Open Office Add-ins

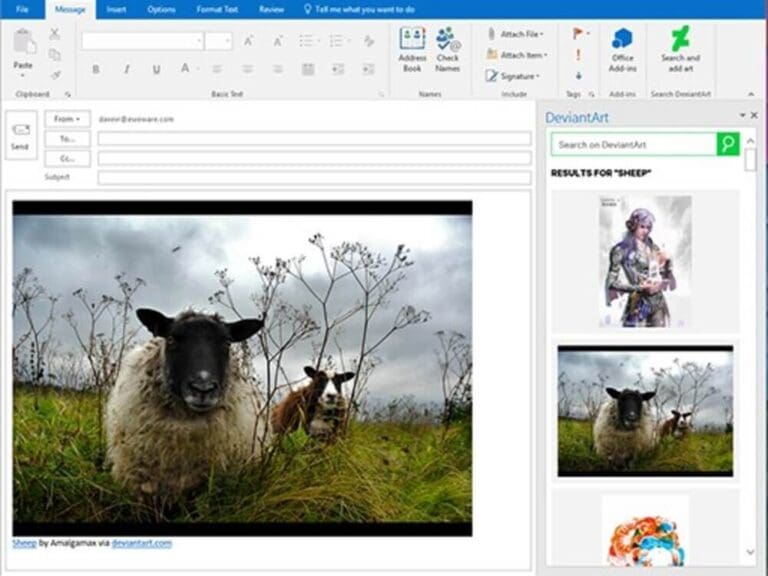point(622,49)
